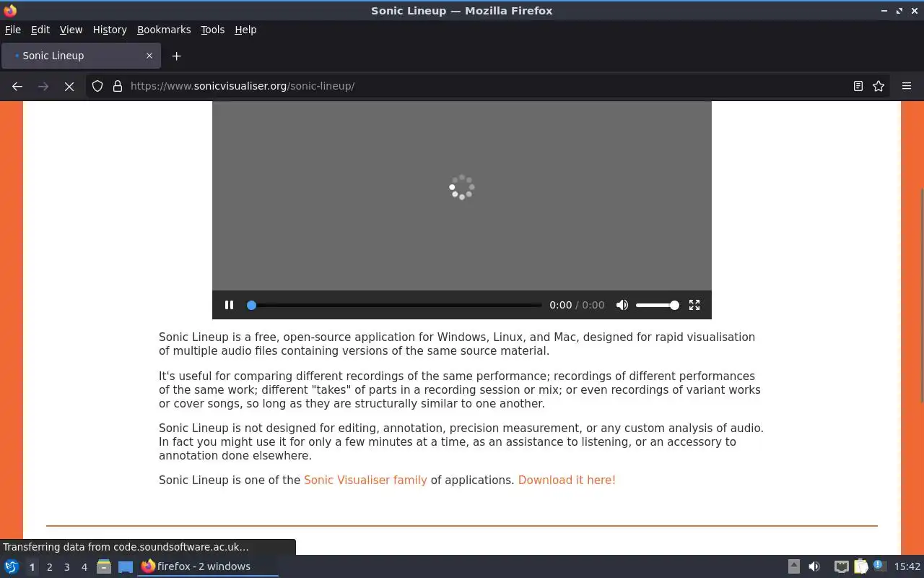The height and width of the screenshot is (578, 924).
Task: Open the View menu
Action: pyautogui.click(x=71, y=30)
